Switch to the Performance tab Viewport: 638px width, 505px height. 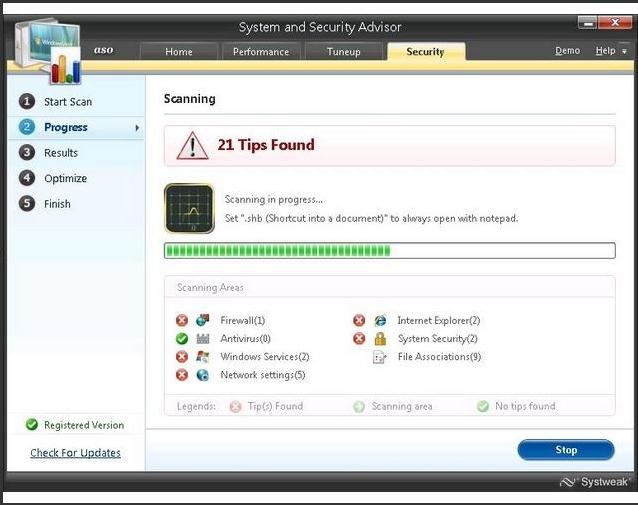pos(261,52)
